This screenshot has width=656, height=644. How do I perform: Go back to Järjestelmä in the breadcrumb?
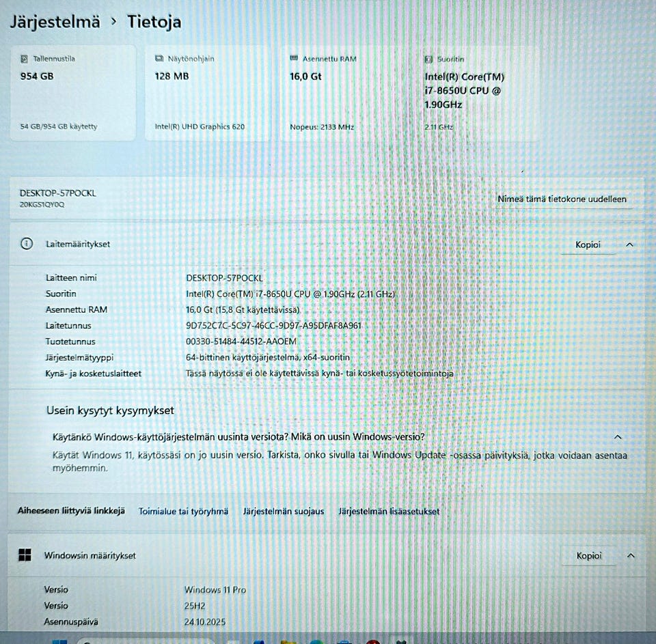tap(55, 22)
